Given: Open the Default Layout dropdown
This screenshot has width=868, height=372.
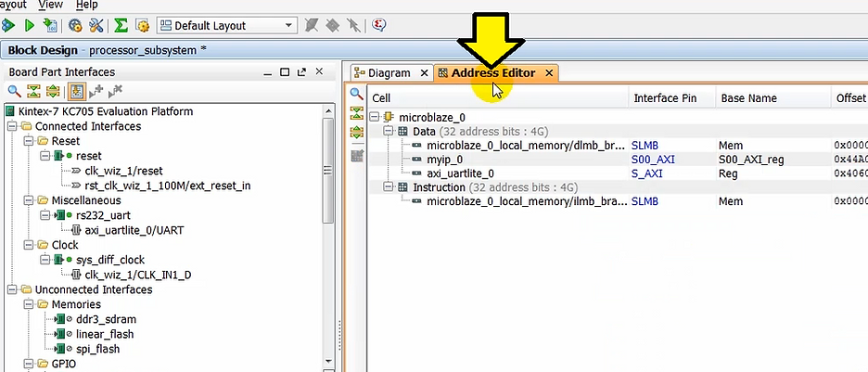Looking at the screenshot, I should click(x=226, y=25).
